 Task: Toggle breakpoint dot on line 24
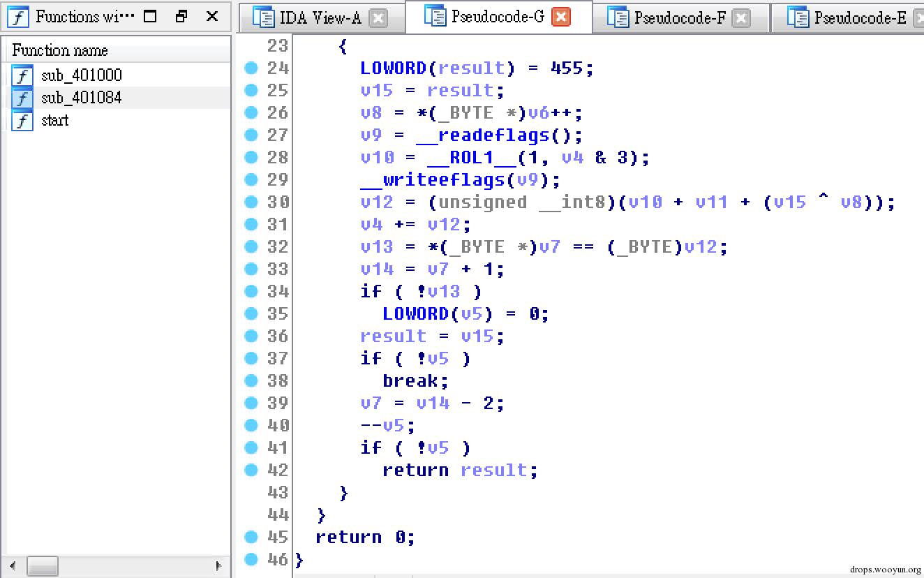[251, 68]
